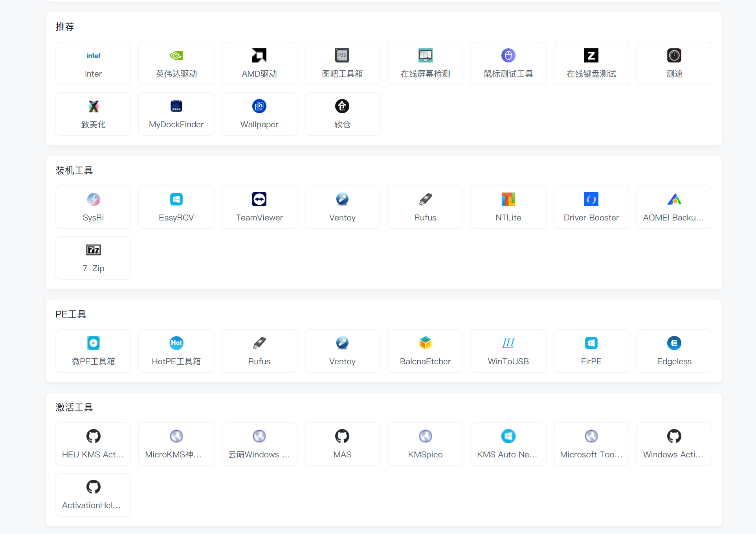Click the 推荐 section heading
This screenshot has height=534, width=756.
pos(65,26)
